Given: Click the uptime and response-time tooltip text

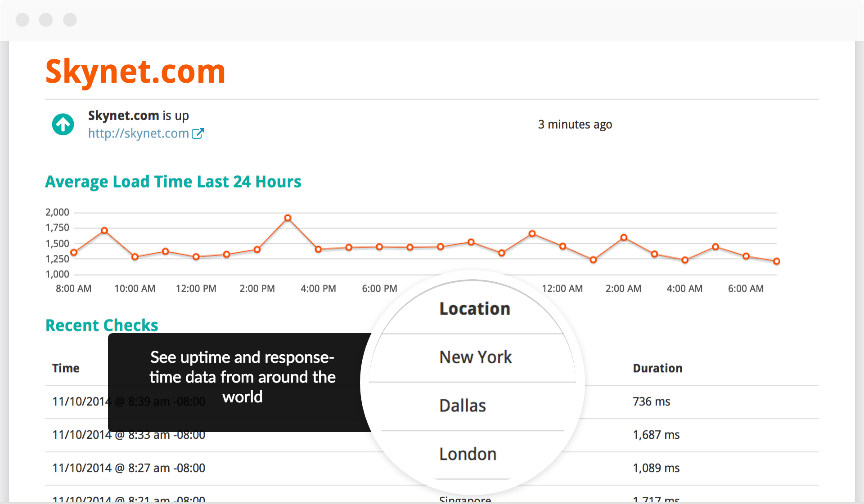Looking at the screenshot, I should [x=243, y=377].
